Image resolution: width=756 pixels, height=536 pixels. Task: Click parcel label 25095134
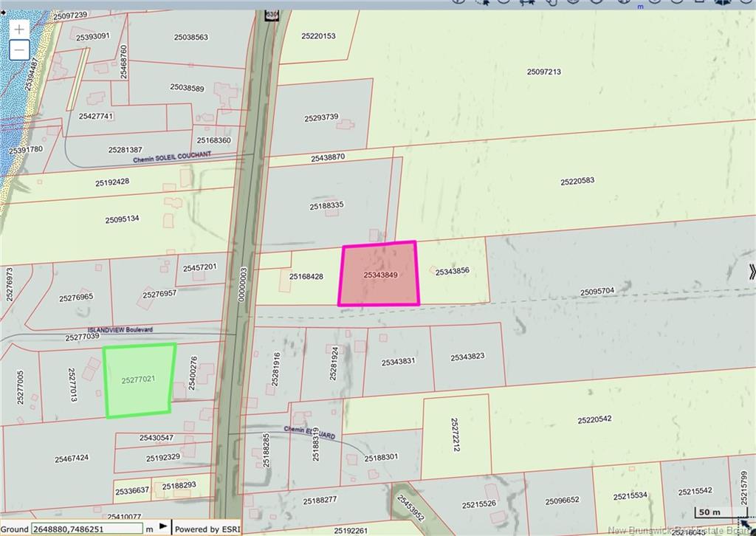click(x=122, y=219)
